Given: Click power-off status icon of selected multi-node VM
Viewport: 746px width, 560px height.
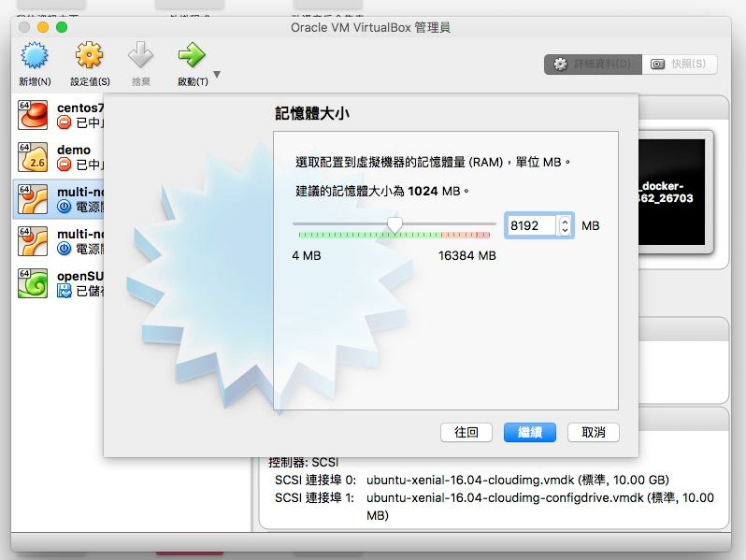Looking at the screenshot, I should (x=65, y=207).
